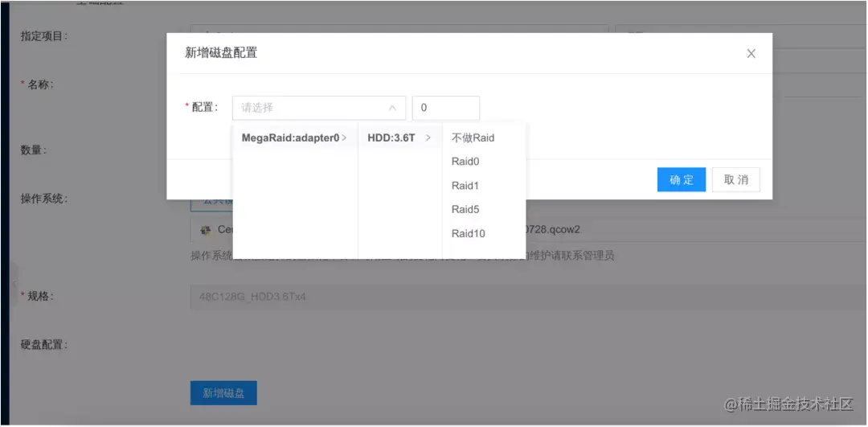Viewport: 868px width, 427px height.
Task: Click the 名称 label
Action: point(40,84)
